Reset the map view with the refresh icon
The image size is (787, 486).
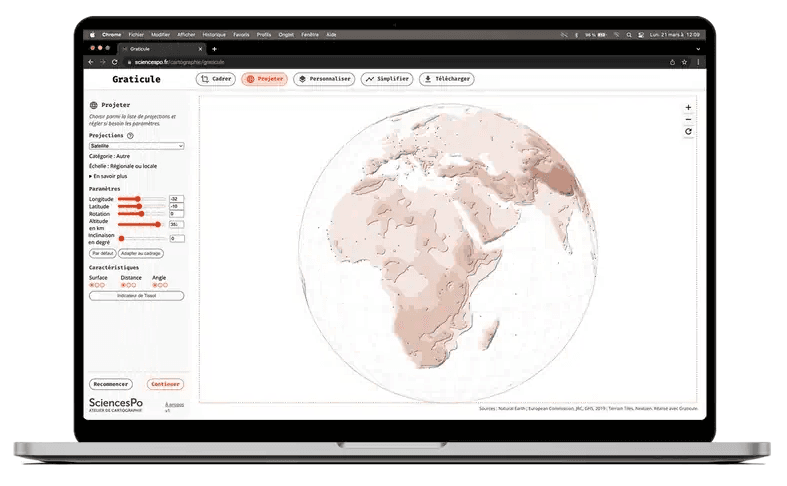688,131
